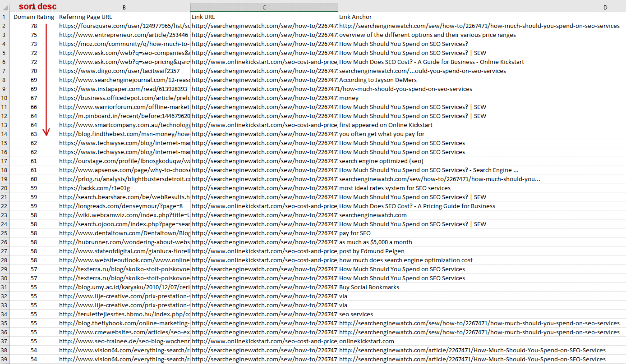Viewport: 626px width, 364px height.
Task: Select anchor 'most ideal rates system for SEO services'
Action: (482, 188)
